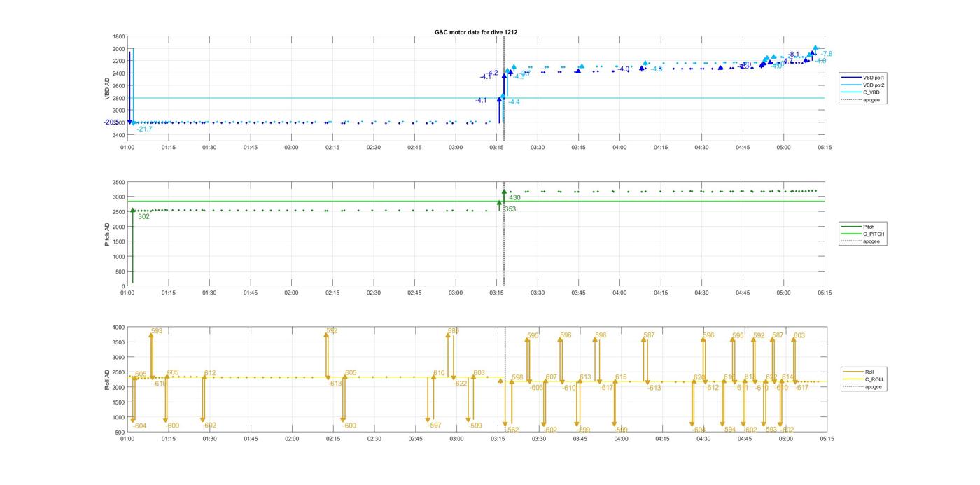Click the "3500" tick on the Pitch axis
Image resolution: width=980 pixels, height=485 pixels.
point(119,182)
